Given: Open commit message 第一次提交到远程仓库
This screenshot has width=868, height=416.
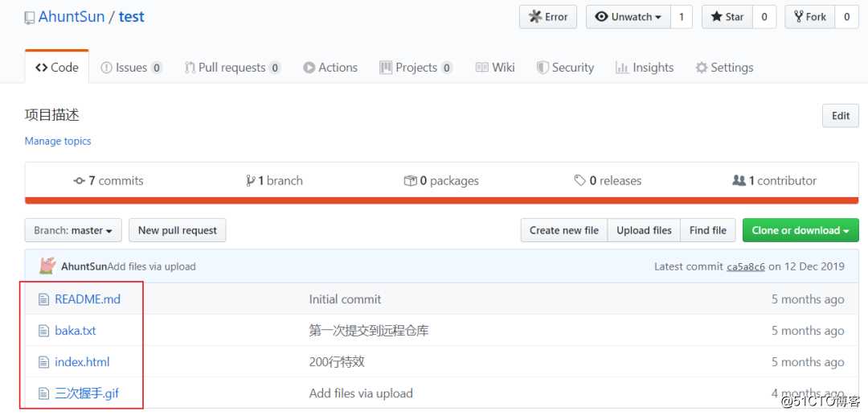Looking at the screenshot, I should coord(369,331).
